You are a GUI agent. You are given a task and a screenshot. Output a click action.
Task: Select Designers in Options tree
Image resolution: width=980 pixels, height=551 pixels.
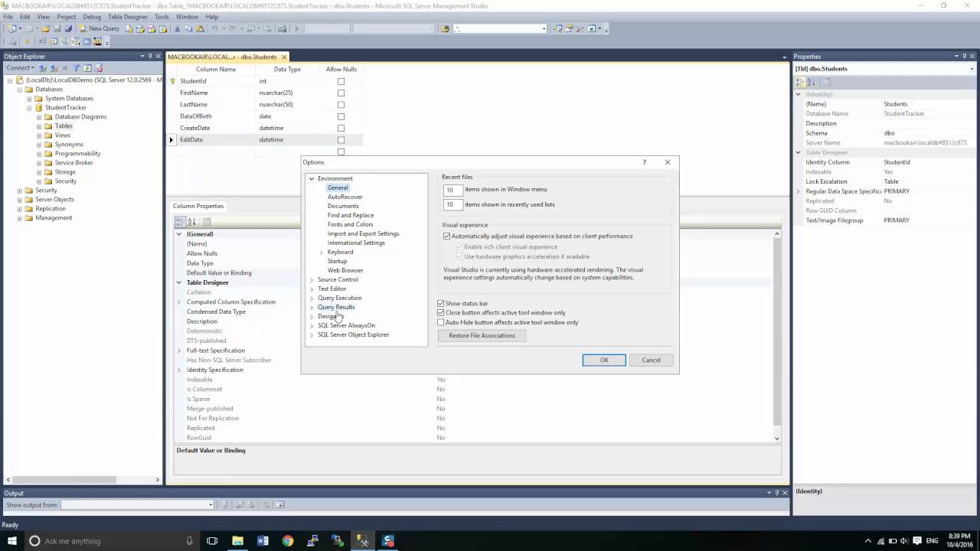click(331, 316)
